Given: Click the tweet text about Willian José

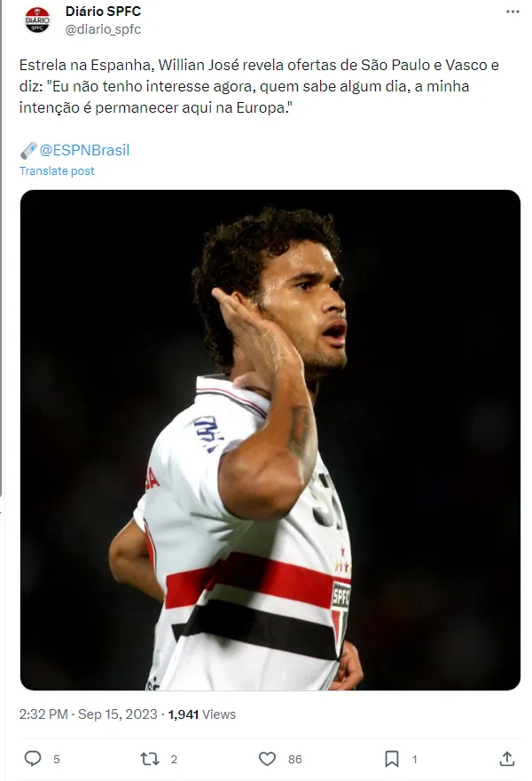Looking at the screenshot, I should [259, 86].
